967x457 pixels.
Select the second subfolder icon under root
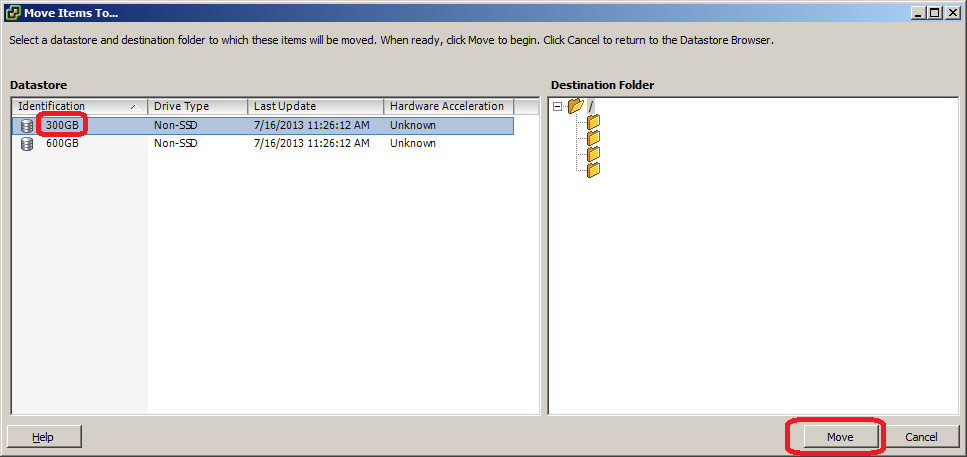click(x=593, y=138)
